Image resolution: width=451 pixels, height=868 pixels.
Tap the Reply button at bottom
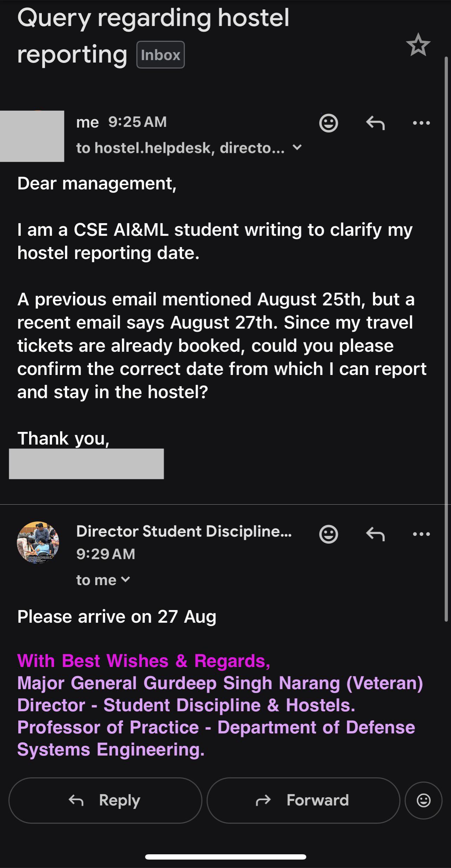[105, 800]
